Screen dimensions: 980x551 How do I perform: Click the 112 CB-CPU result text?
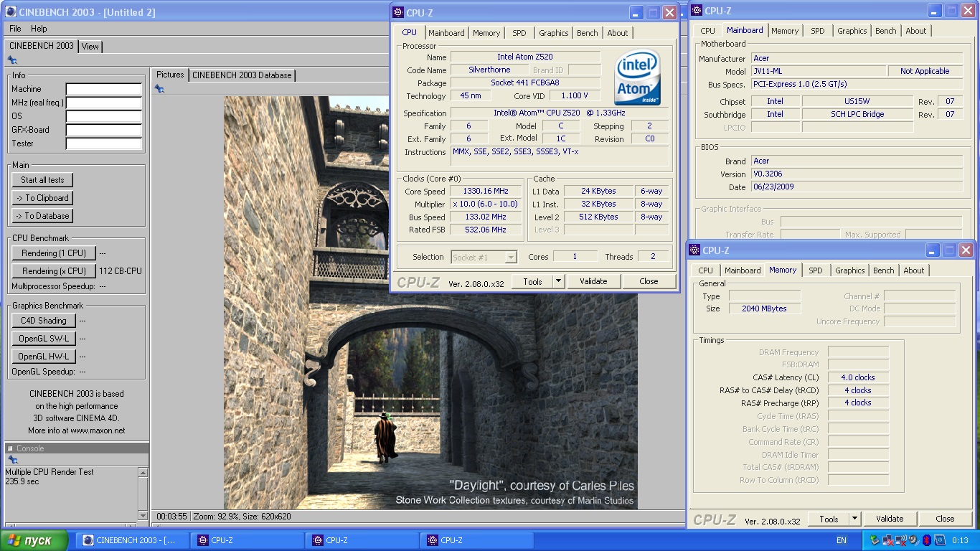pyautogui.click(x=121, y=271)
